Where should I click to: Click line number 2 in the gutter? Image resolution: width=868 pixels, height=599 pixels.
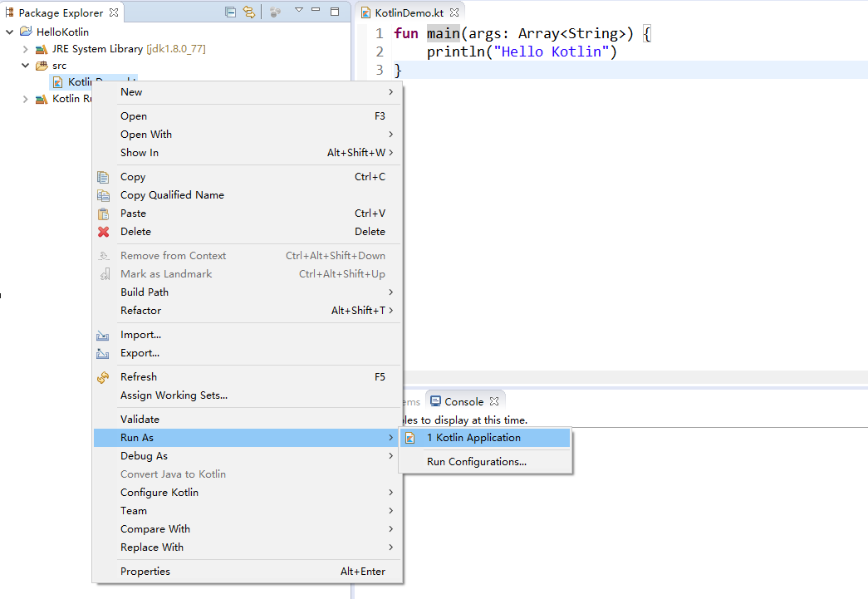pyautogui.click(x=380, y=52)
